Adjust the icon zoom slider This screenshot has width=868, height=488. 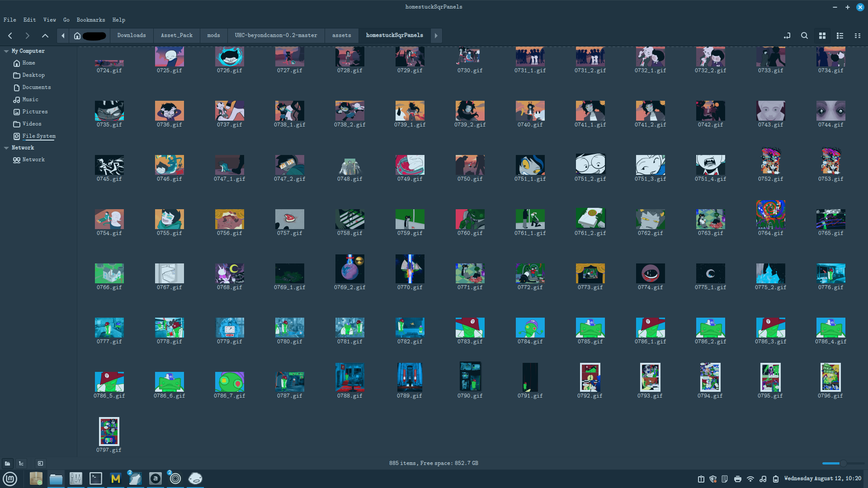[x=843, y=463]
